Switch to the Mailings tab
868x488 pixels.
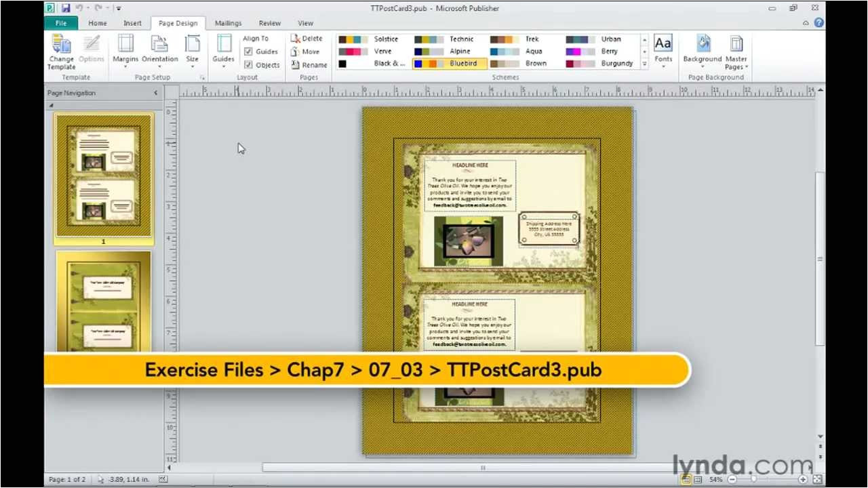point(228,23)
